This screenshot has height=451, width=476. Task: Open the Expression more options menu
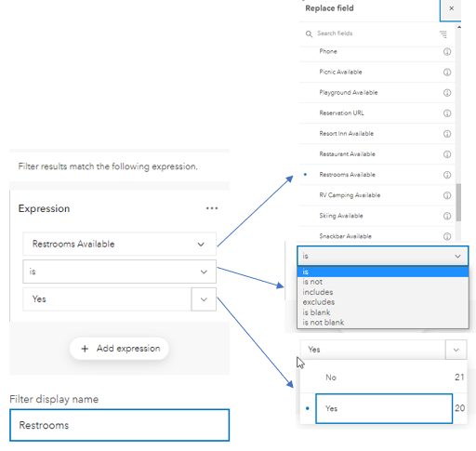tap(212, 208)
